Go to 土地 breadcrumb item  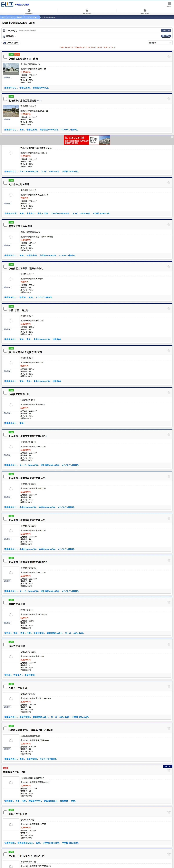(x=11, y=17)
